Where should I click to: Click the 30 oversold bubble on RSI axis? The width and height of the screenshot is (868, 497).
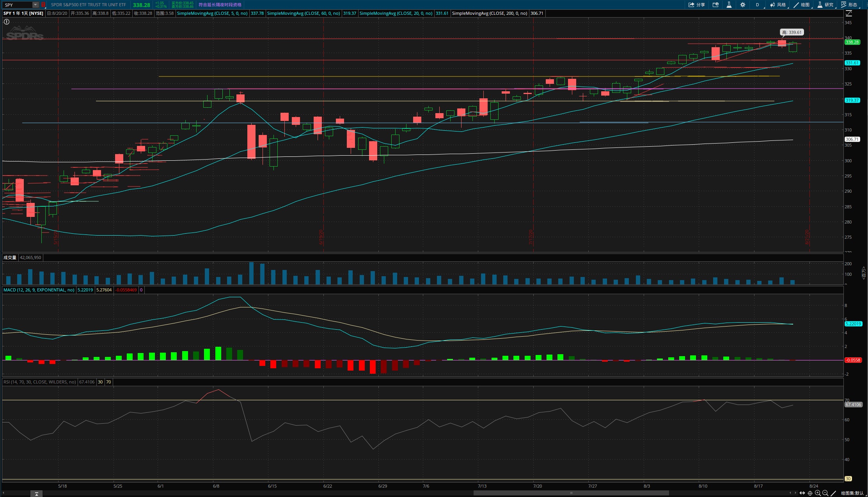pyautogui.click(x=848, y=479)
